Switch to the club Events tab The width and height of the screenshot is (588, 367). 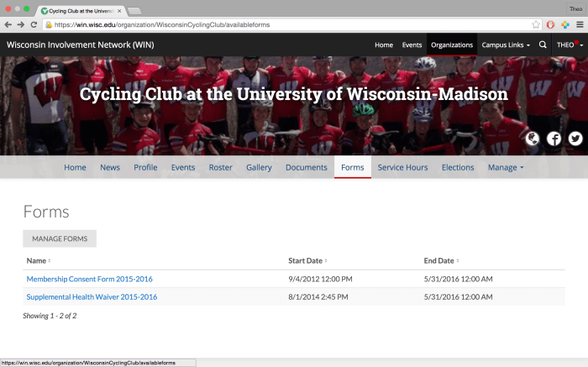[x=183, y=168]
